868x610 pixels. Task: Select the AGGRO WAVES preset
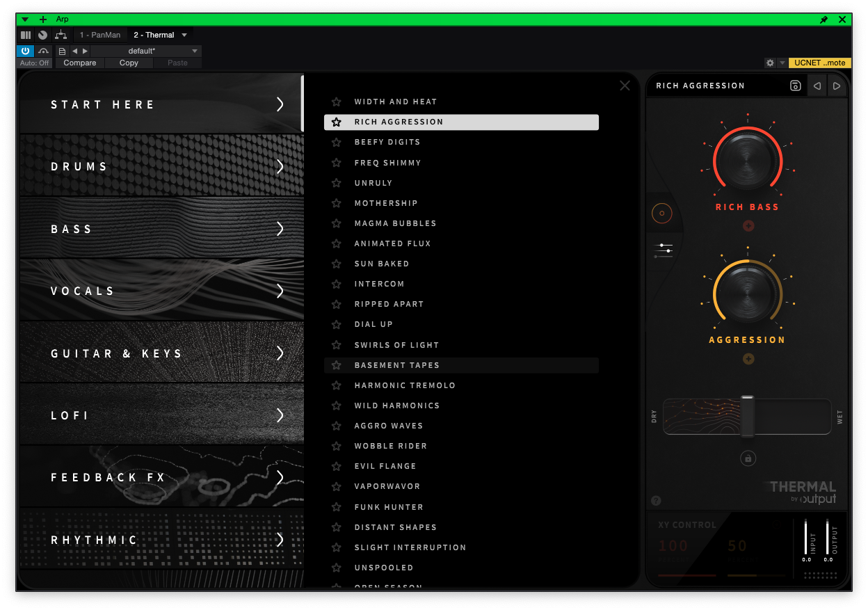tap(461, 426)
